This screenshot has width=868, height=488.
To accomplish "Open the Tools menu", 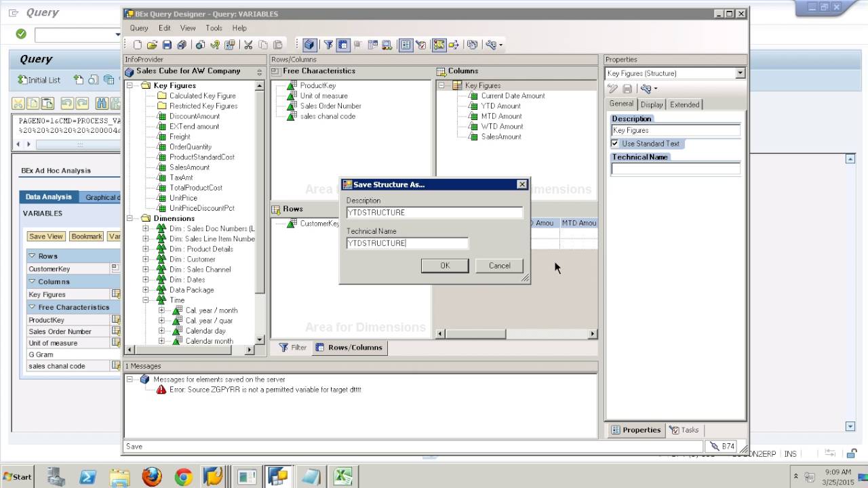I will [214, 28].
